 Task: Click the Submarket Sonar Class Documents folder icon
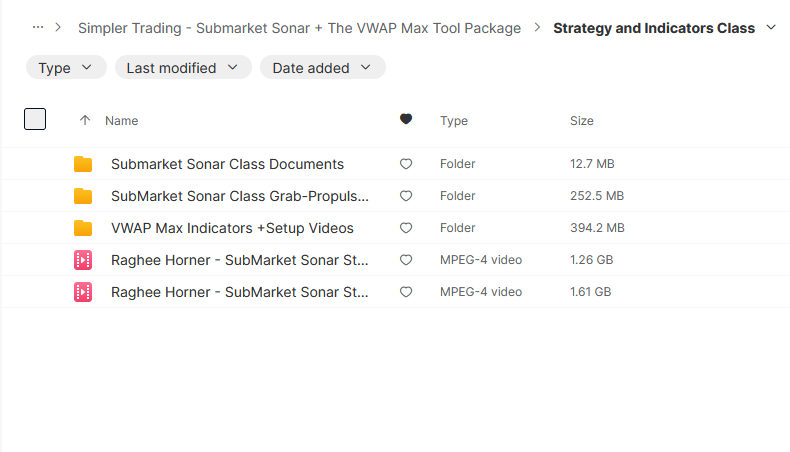(x=83, y=164)
